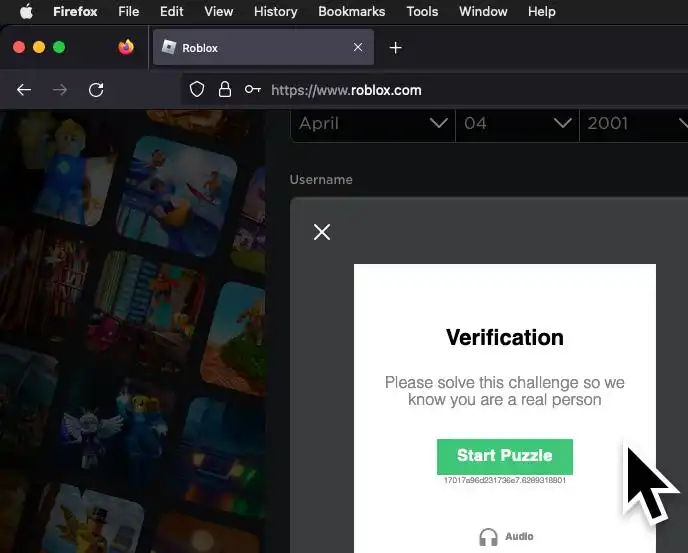Open the View menu

(219, 11)
